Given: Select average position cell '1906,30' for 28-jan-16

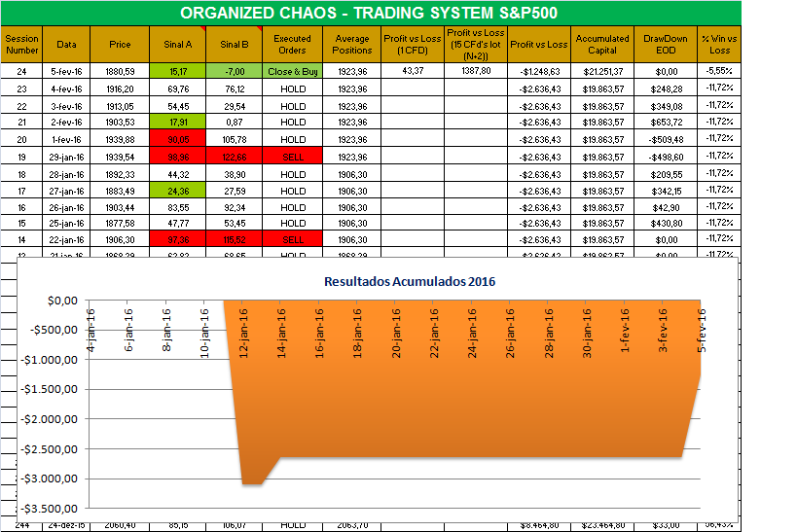Looking at the screenshot, I should 351,174.
